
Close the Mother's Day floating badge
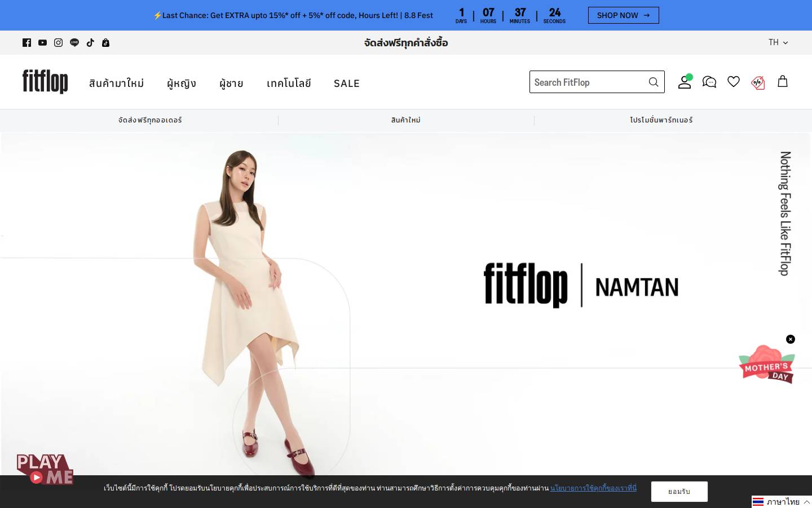[791, 339]
